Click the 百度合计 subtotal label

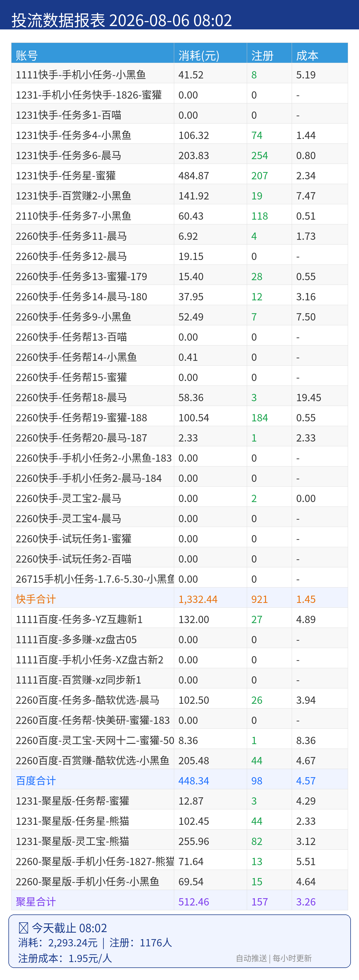pyautogui.click(x=36, y=781)
